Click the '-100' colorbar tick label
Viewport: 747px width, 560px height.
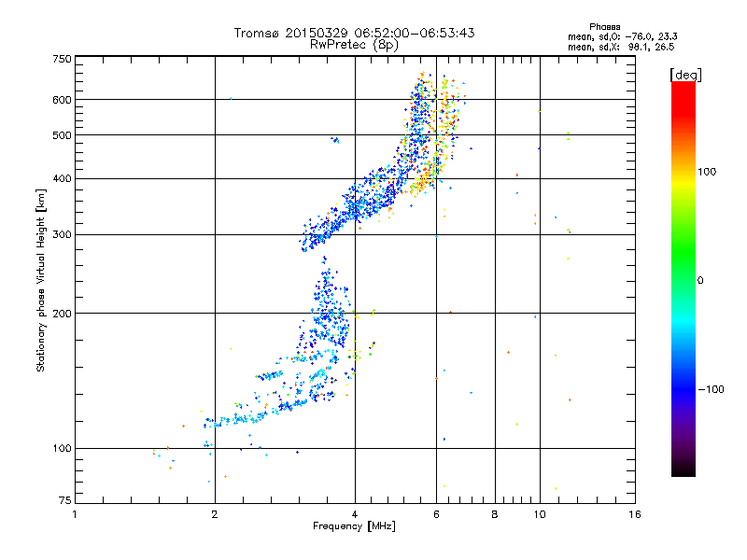(711, 389)
